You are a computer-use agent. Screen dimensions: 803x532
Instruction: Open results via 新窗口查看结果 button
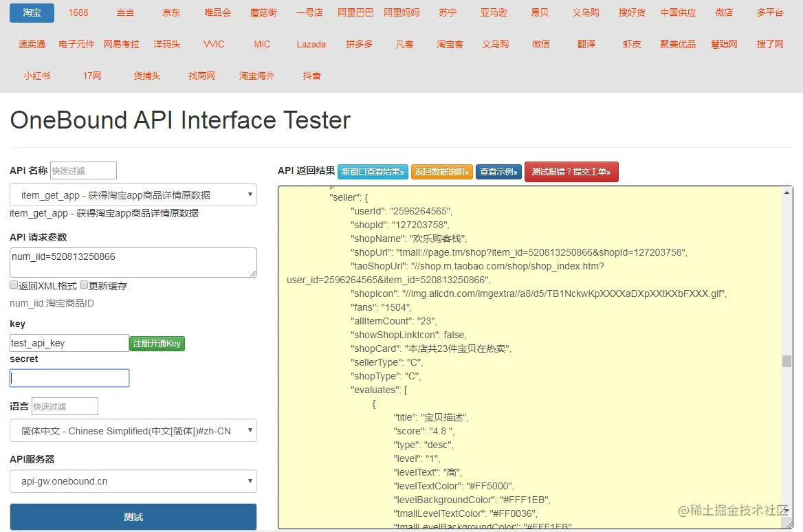373,172
